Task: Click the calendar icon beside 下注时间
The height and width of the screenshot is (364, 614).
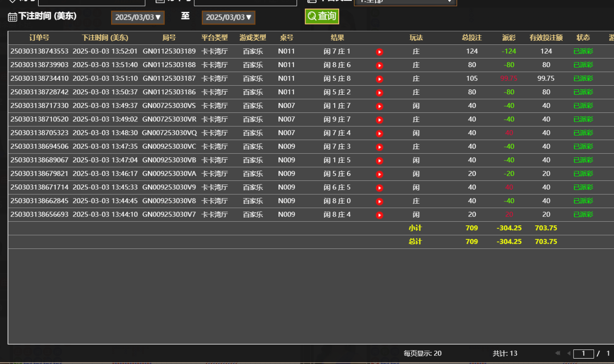Action: click(x=12, y=17)
